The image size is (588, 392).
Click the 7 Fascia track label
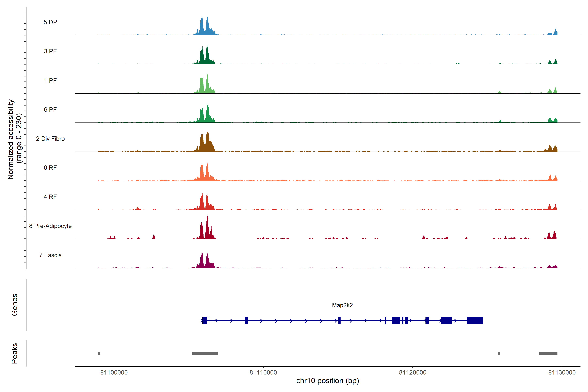50,255
